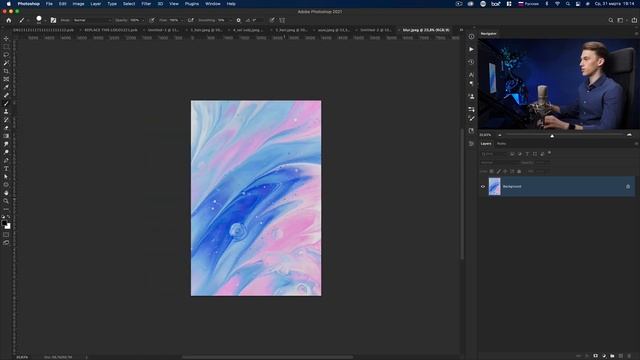Open the Filter menu
The image size is (640, 360).
[146, 4]
